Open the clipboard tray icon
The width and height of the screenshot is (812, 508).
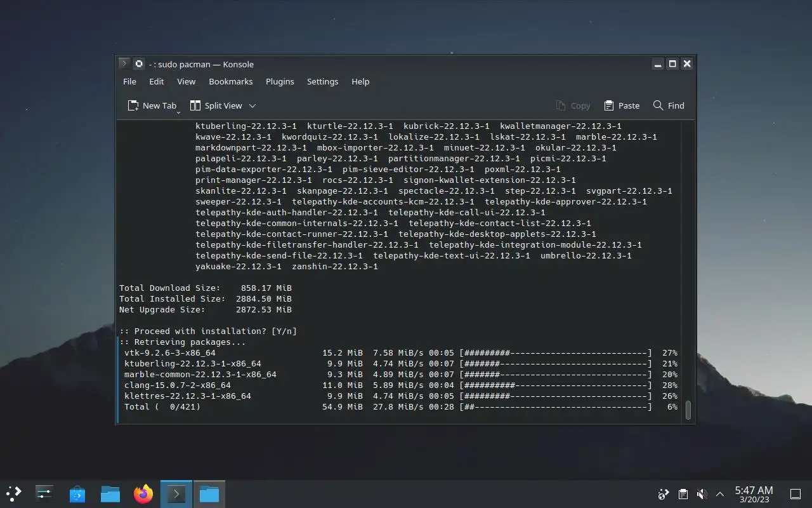pyautogui.click(x=683, y=494)
